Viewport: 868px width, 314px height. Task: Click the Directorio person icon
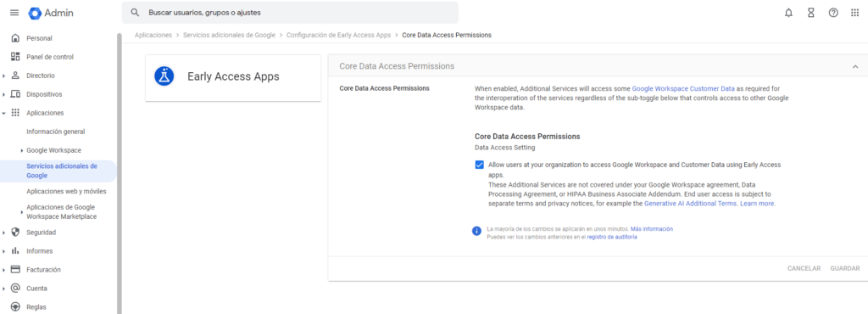point(15,76)
